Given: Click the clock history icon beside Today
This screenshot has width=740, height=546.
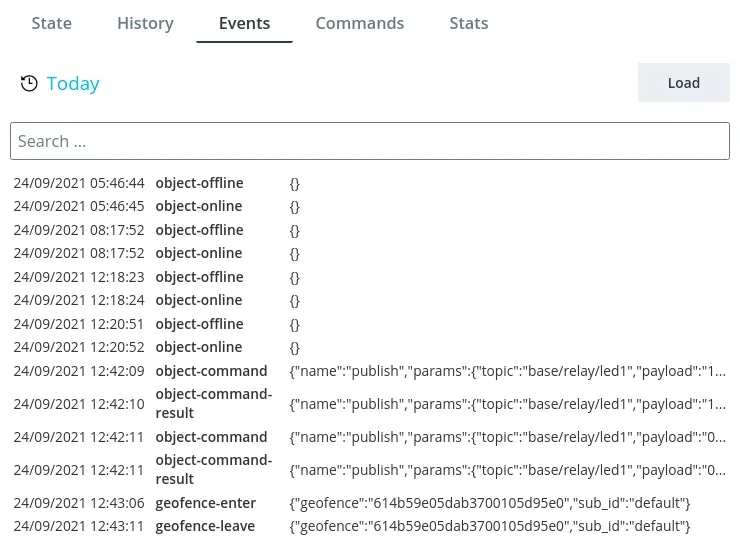Looking at the screenshot, I should pos(29,84).
